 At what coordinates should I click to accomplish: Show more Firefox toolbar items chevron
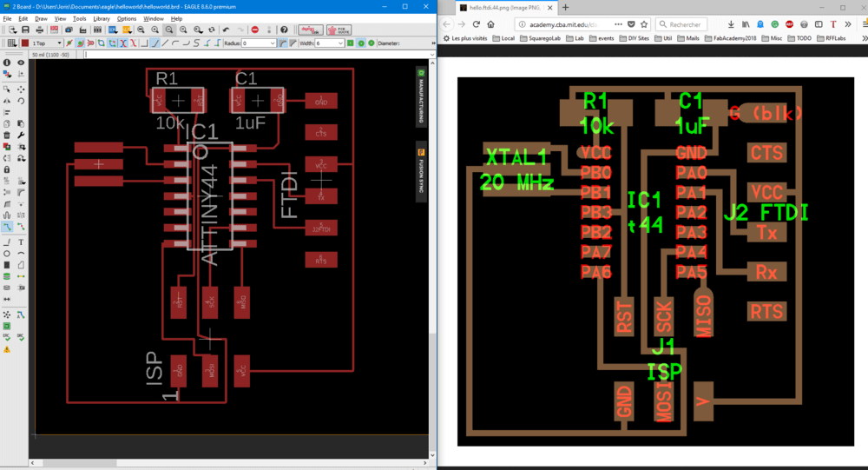tap(848, 24)
